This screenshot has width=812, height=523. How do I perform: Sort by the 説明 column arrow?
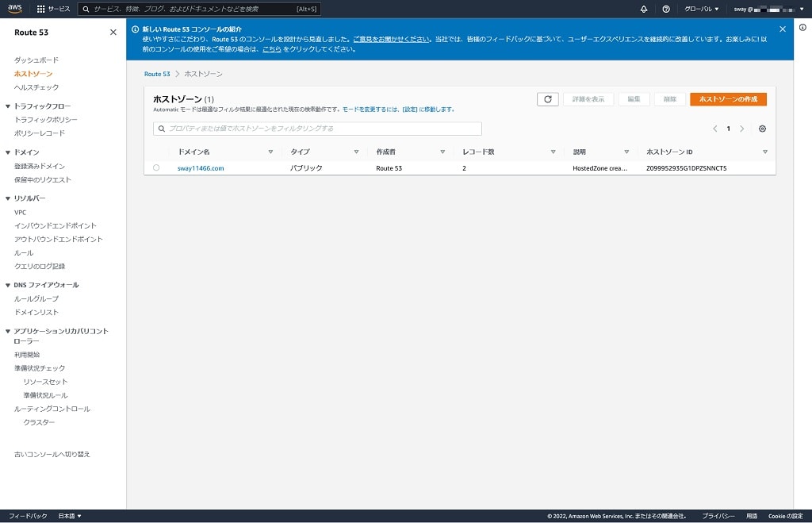[626, 152]
